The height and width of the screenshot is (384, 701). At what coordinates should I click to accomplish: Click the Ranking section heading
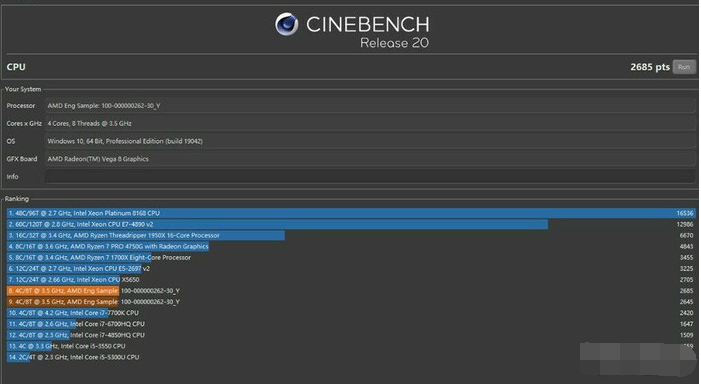(x=17, y=198)
